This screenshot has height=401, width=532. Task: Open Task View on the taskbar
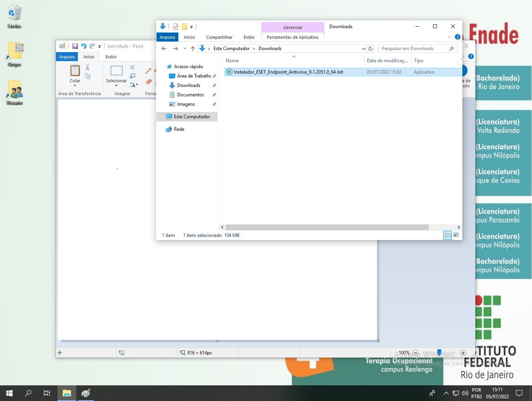(47, 393)
